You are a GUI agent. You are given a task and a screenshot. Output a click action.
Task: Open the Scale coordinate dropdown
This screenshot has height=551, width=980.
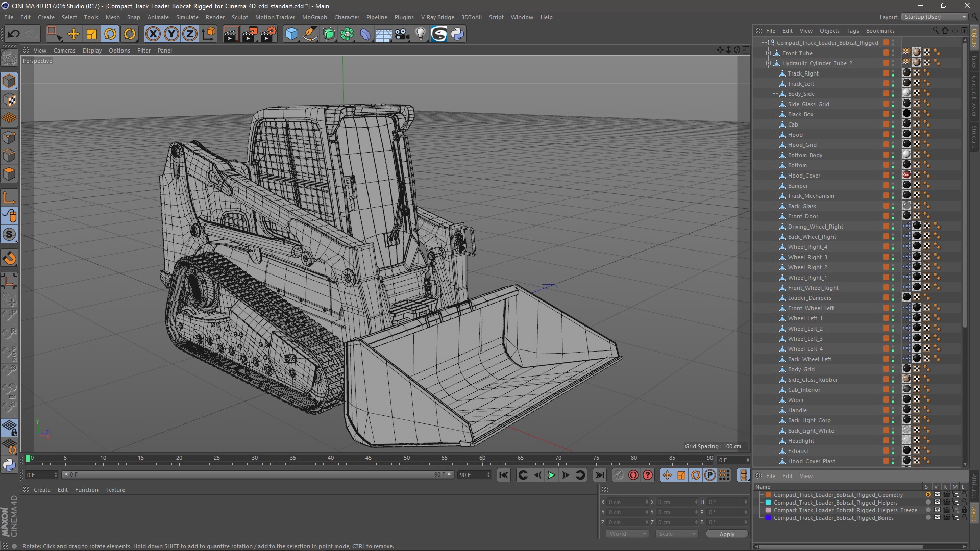(677, 534)
